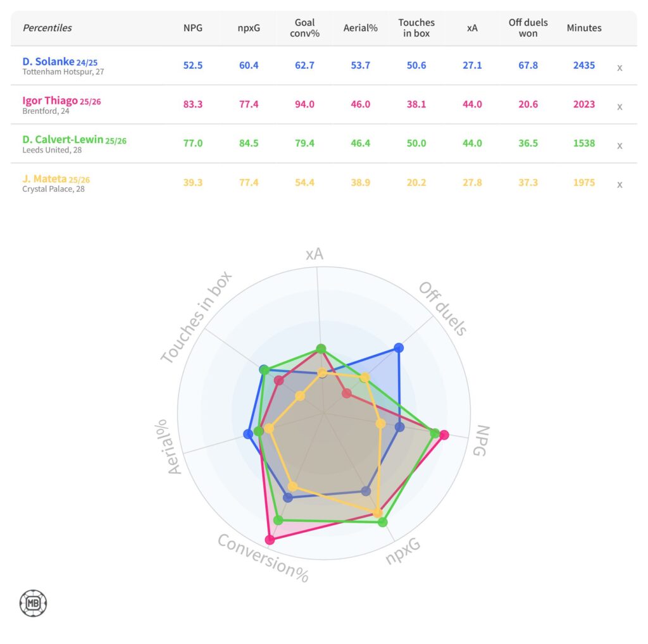This screenshot has height=644, width=648.
Task: Sort by the npxG column header
Action: click(249, 28)
